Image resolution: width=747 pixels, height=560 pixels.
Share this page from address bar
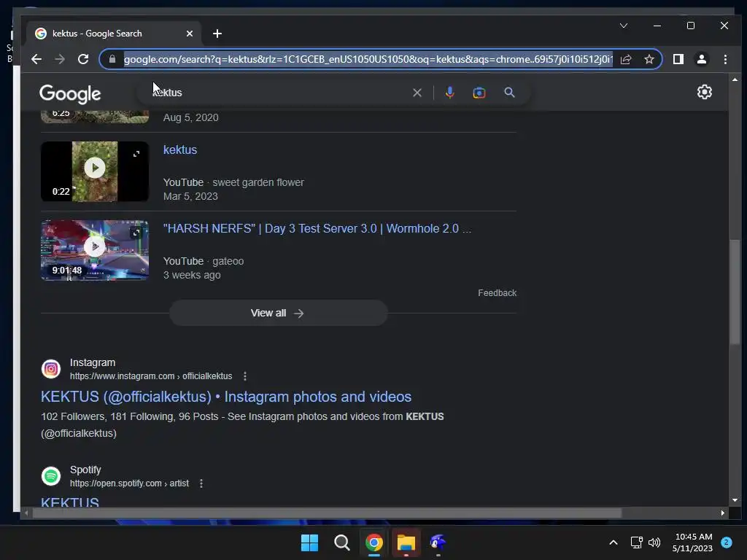pyautogui.click(x=626, y=60)
